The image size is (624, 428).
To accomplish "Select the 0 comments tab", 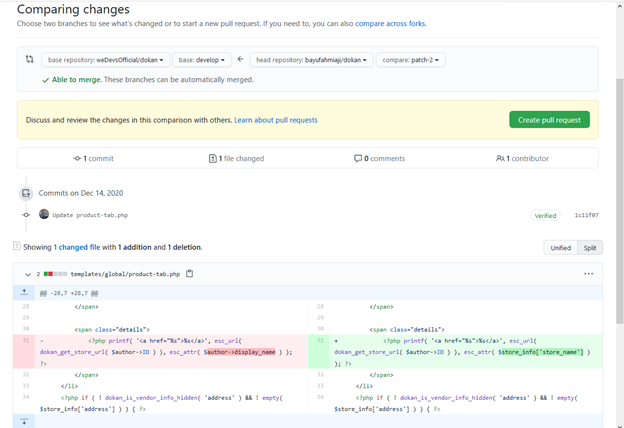I will [x=379, y=158].
